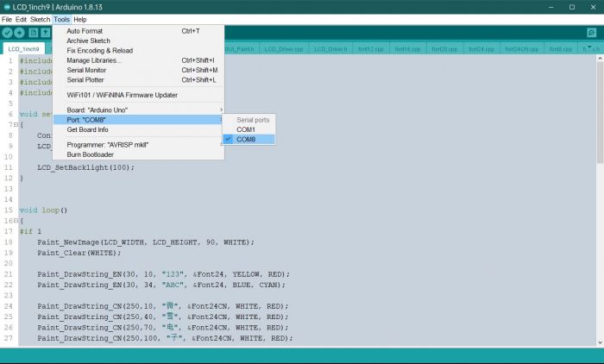Select Auto Format menu entry
This screenshot has width=604, height=364.
coord(138,31)
